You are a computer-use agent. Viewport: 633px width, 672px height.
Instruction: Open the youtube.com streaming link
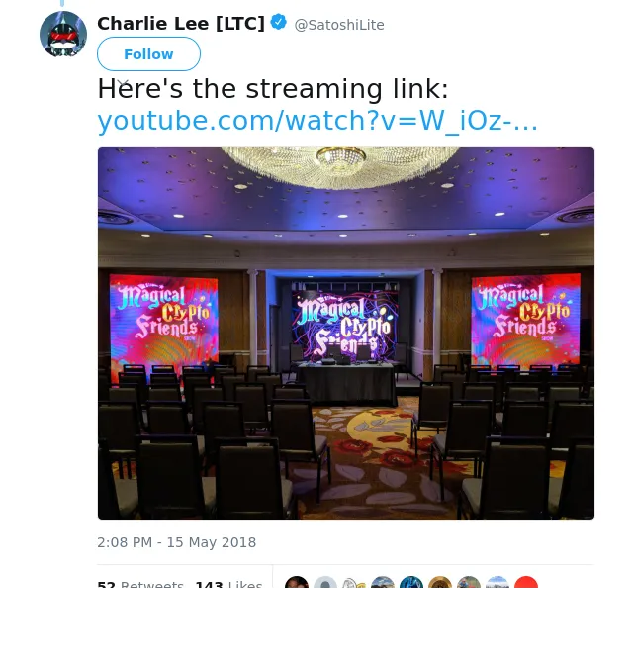click(317, 121)
